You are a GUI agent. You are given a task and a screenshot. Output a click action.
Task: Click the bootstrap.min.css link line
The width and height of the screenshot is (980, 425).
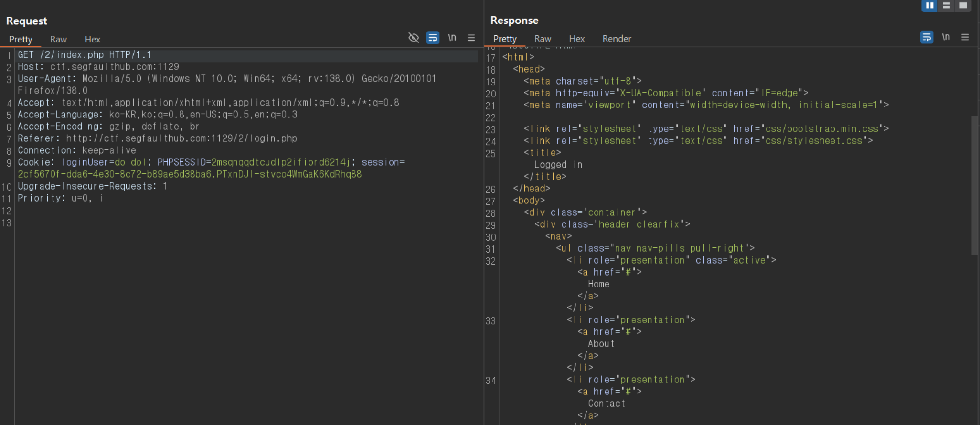point(706,129)
